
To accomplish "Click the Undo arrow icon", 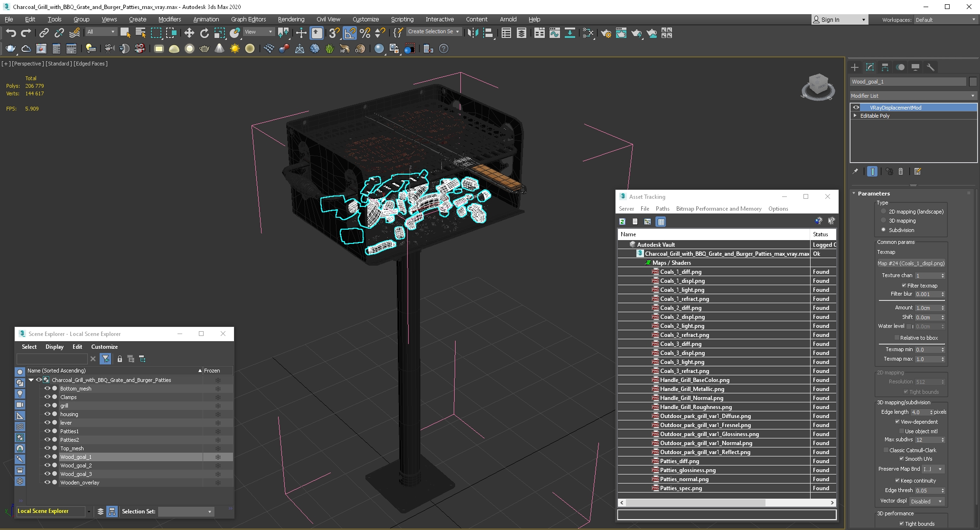I will (x=11, y=33).
